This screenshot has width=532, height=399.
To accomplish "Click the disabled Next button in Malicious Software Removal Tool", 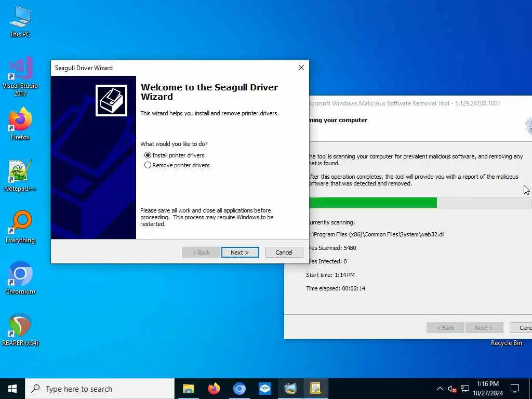I will tap(484, 328).
